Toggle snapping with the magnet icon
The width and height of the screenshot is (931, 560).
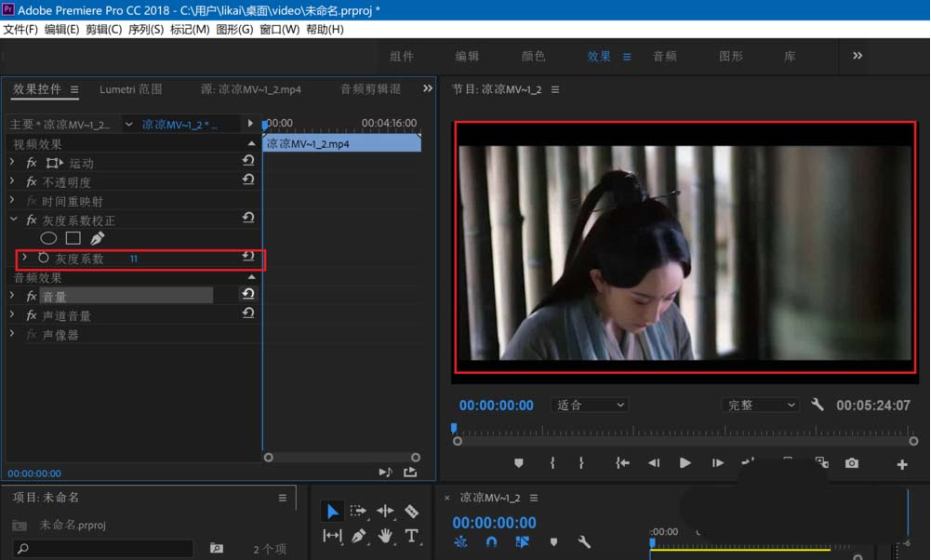(x=491, y=542)
